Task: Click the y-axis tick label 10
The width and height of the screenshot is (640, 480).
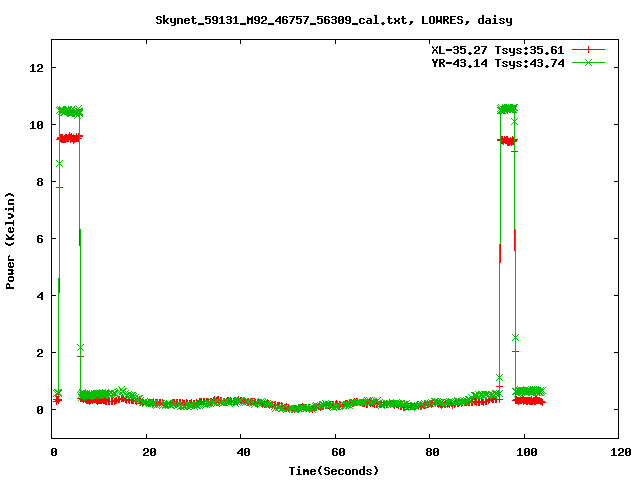Action: coord(36,125)
